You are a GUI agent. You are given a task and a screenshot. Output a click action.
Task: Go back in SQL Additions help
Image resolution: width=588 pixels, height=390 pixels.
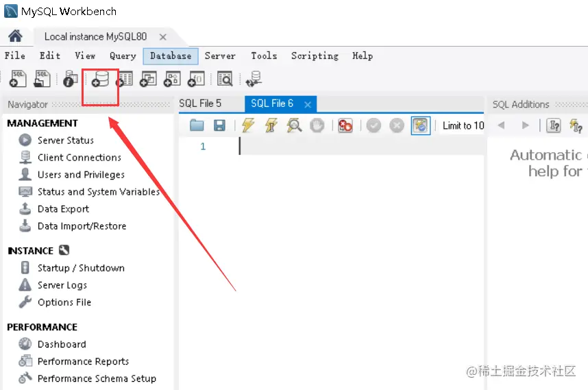click(x=502, y=125)
